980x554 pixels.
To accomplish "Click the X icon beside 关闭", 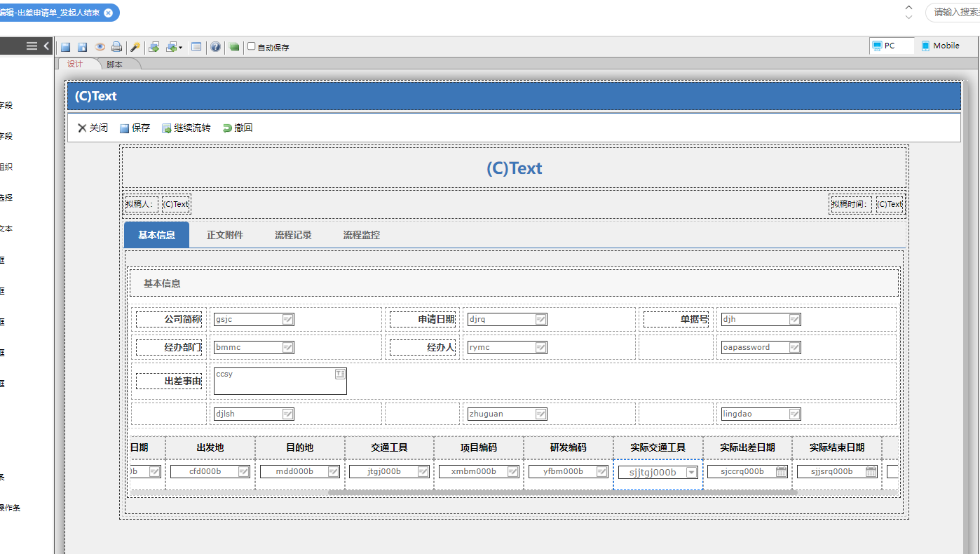I will (82, 128).
